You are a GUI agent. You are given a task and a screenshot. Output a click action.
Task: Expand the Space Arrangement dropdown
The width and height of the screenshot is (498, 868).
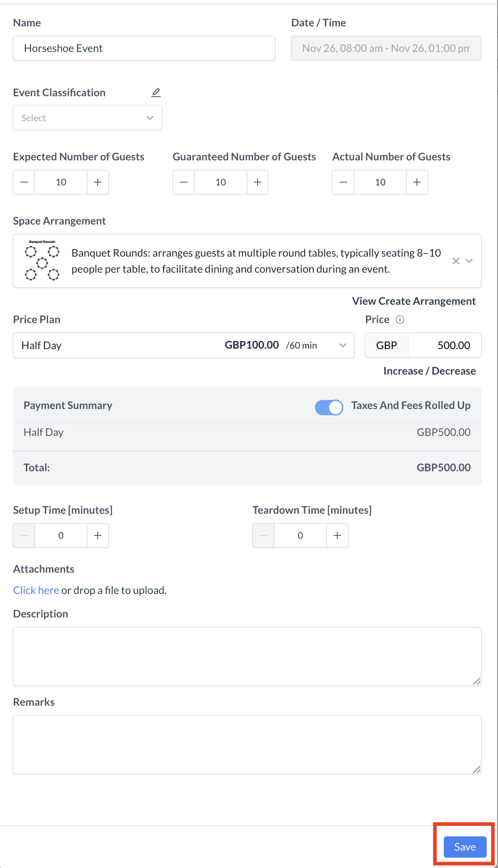[x=469, y=261]
